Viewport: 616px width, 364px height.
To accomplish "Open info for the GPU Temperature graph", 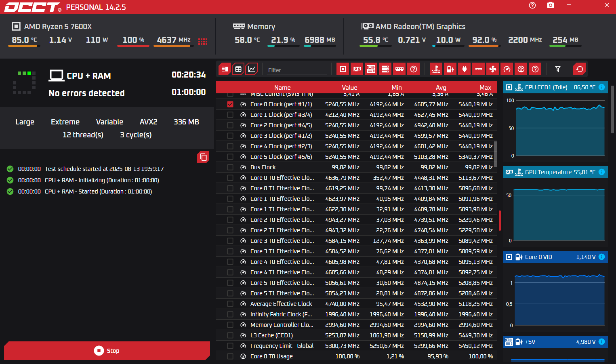I will [601, 172].
